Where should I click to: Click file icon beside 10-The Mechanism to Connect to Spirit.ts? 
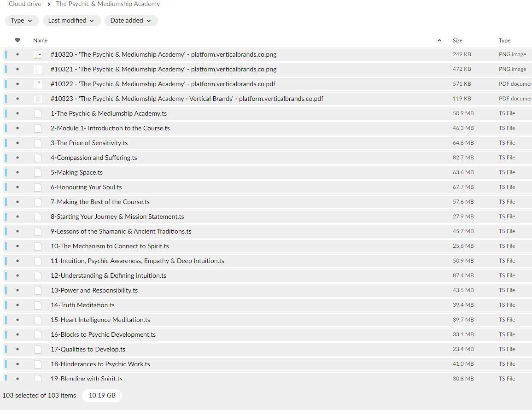click(x=38, y=246)
